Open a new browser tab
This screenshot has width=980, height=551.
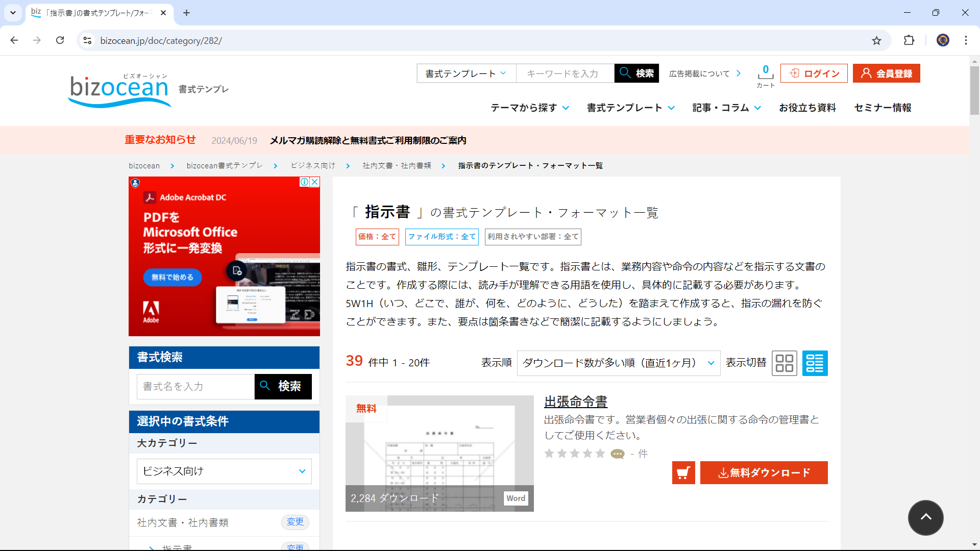click(187, 13)
